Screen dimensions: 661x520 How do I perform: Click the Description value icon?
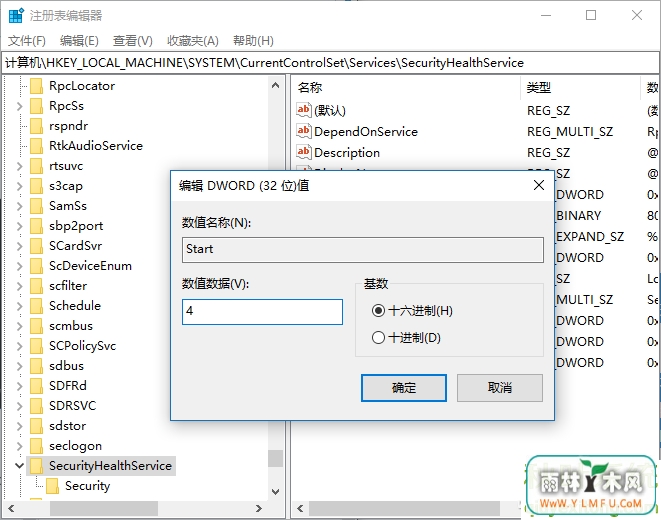pyautogui.click(x=304, y=152)
